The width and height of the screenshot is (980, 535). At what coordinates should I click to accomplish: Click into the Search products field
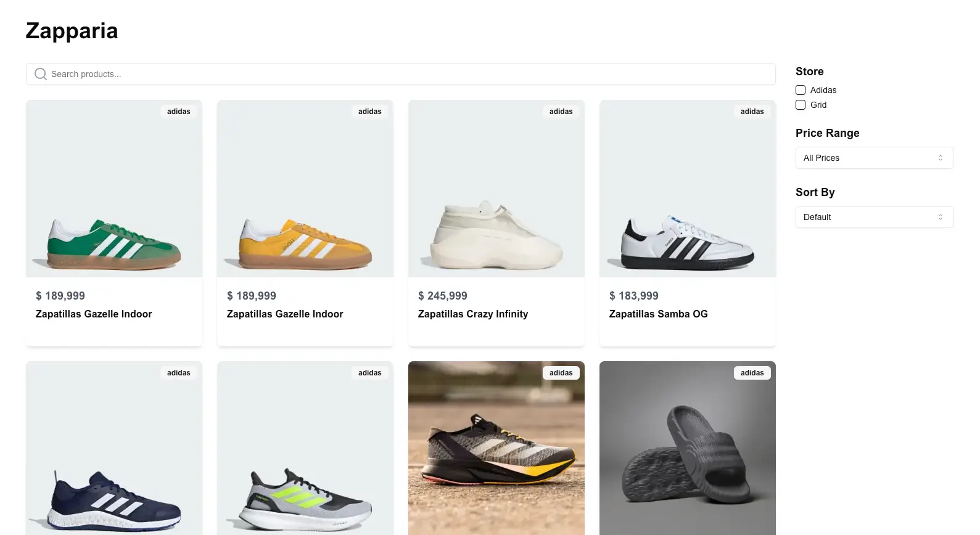point(401,74)
